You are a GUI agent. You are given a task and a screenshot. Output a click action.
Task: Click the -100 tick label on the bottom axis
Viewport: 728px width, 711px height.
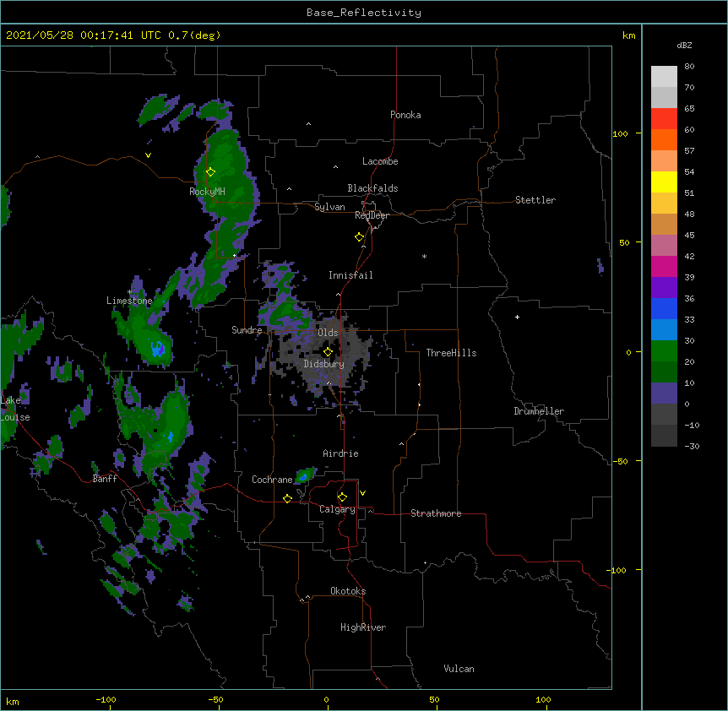point(106,699)
